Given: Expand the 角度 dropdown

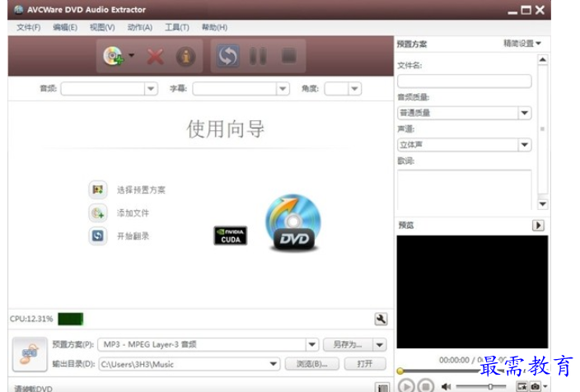Looking at the screenshot, I should coord(354,89).
